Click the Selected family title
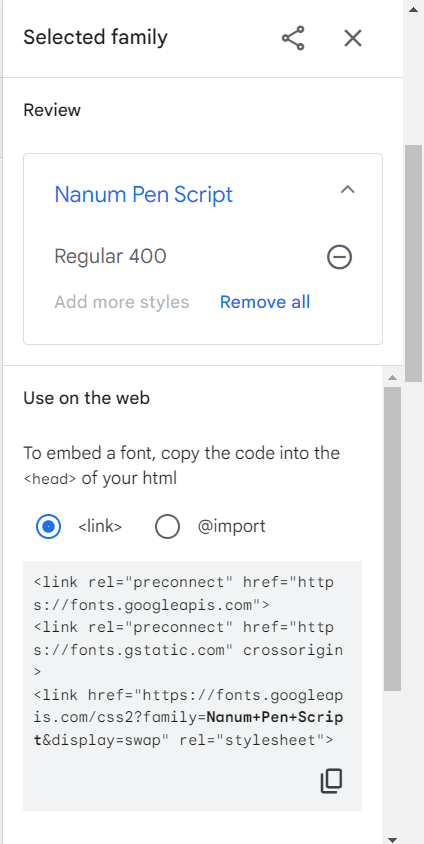The width and height of the screenshot is (424, 844). click(x=96, y=38)
